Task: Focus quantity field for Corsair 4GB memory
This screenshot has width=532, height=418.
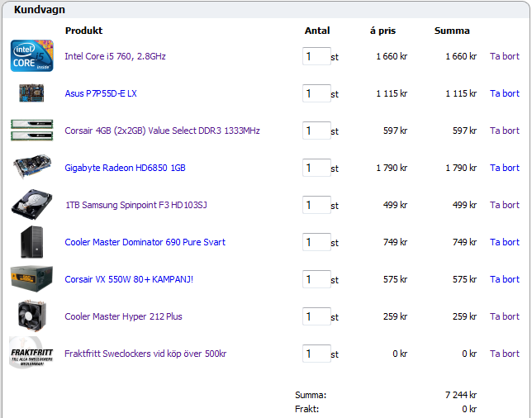Action: click(x=316, y=131)
